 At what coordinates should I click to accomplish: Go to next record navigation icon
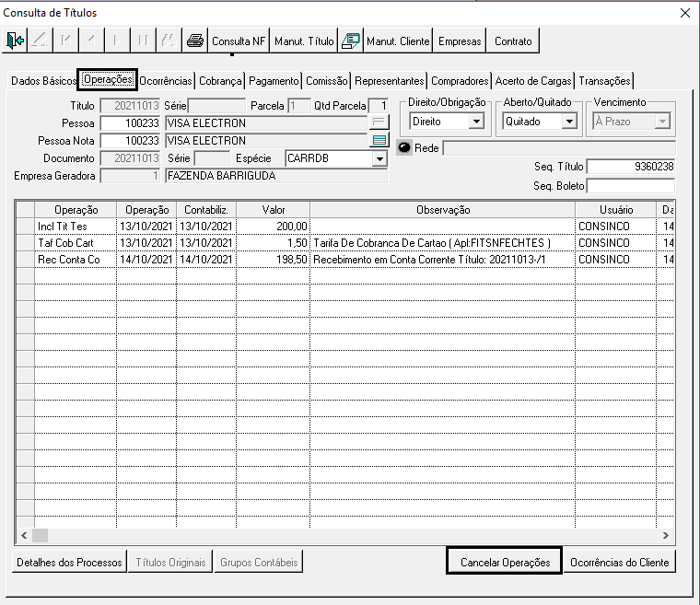117,41
